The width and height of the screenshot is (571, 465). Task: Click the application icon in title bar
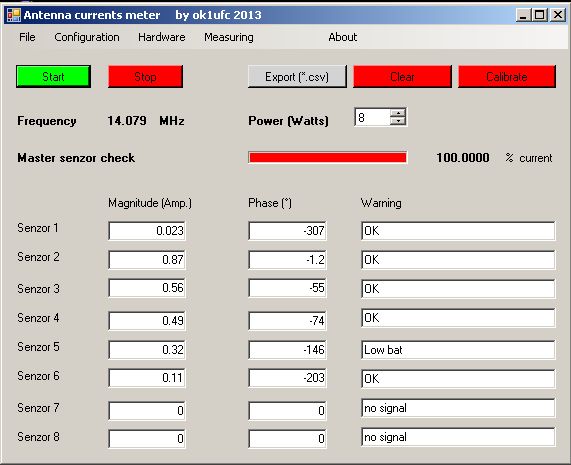click(x=14, y=15)
